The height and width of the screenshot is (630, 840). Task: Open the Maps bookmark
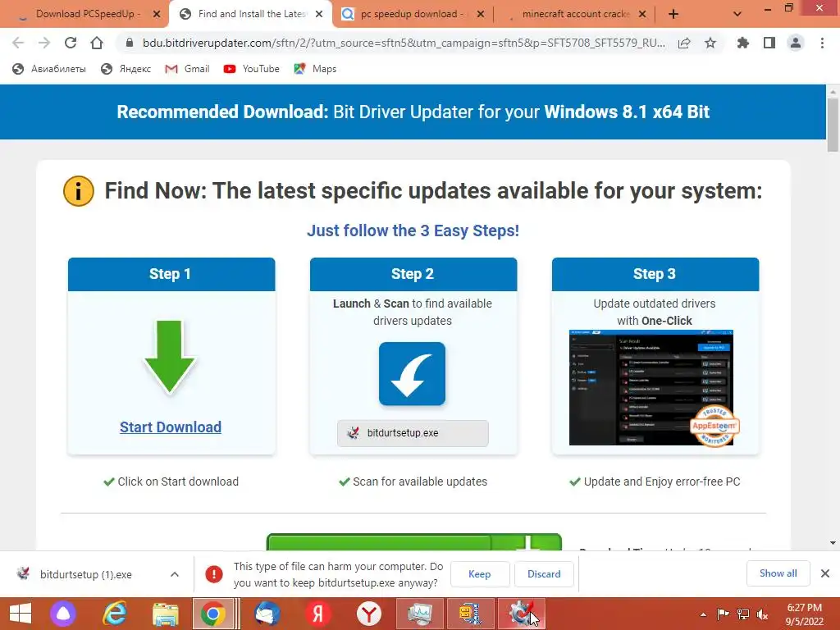(x=315, y=69)
